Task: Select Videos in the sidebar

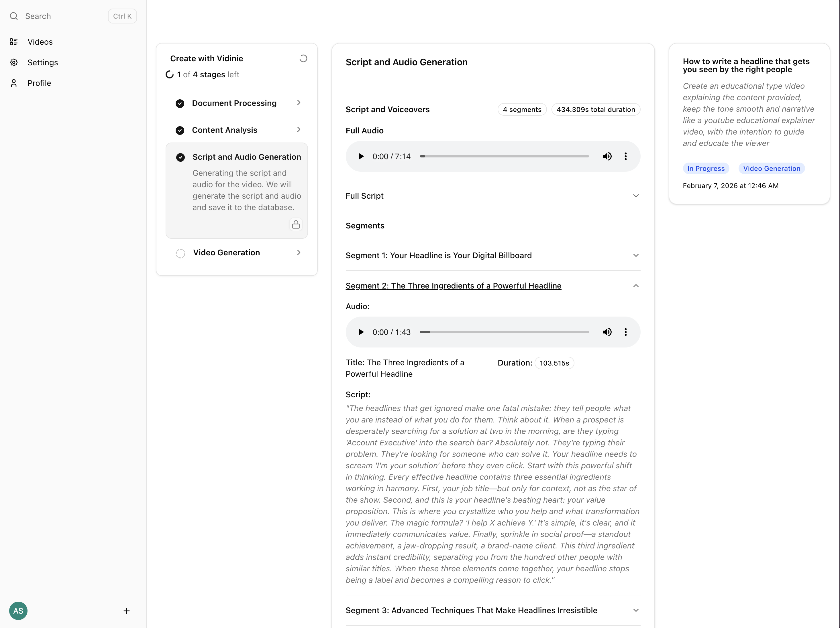Action: point(40,42)
